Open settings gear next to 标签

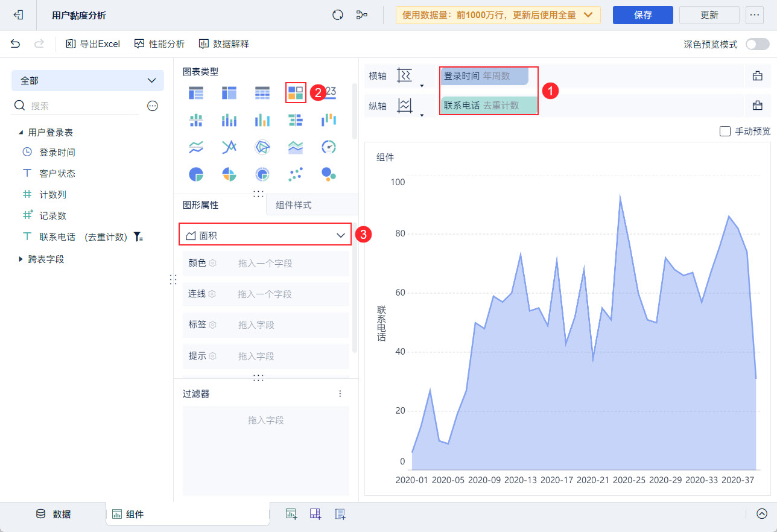212,325
